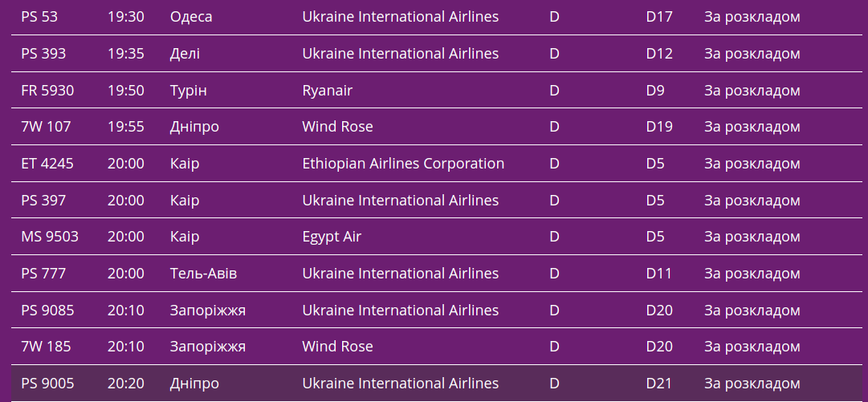Open the PS 777 flight entry
The image size is (868, 402).
[43, 274]
